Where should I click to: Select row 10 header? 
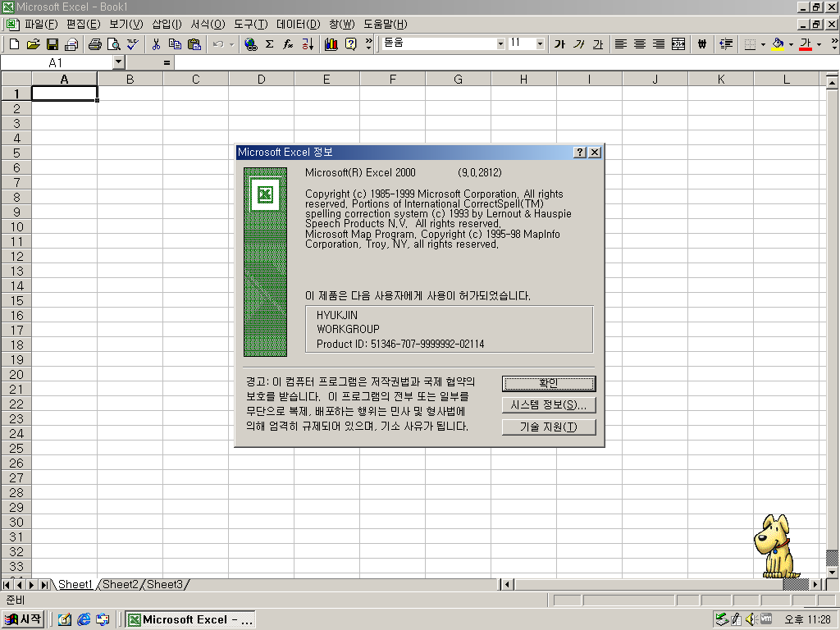coord(16,226)
